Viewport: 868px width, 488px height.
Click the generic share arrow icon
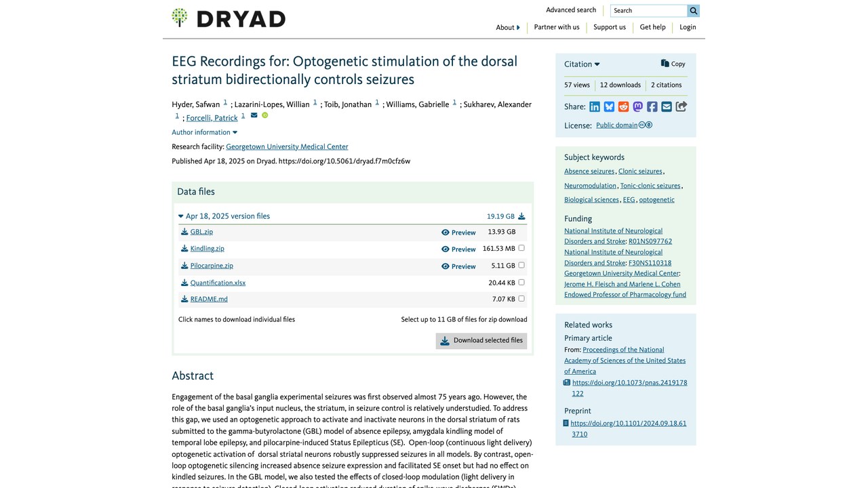[681, 106]
